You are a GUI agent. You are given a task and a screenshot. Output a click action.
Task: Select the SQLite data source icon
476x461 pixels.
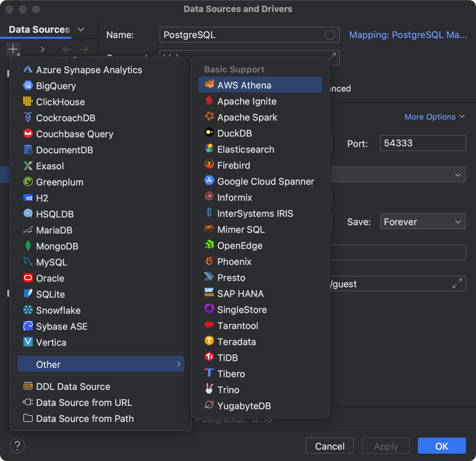(x=28, y=294)
